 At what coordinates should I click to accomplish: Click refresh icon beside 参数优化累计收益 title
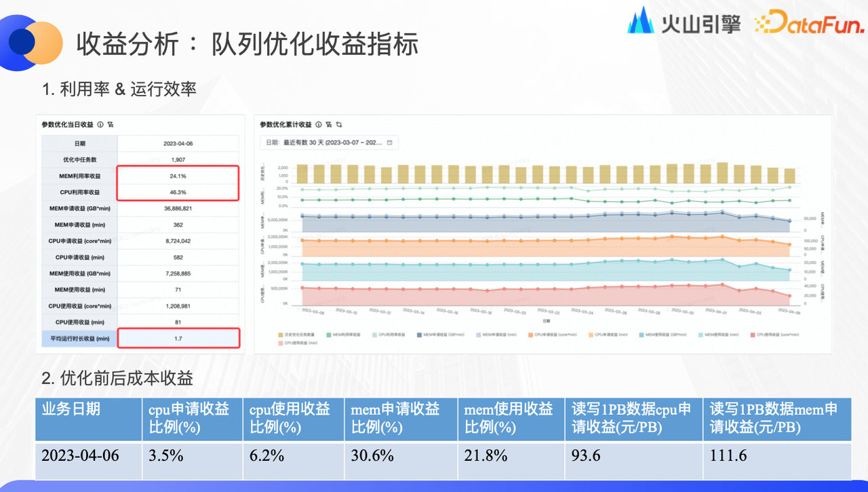pos(338,124)
